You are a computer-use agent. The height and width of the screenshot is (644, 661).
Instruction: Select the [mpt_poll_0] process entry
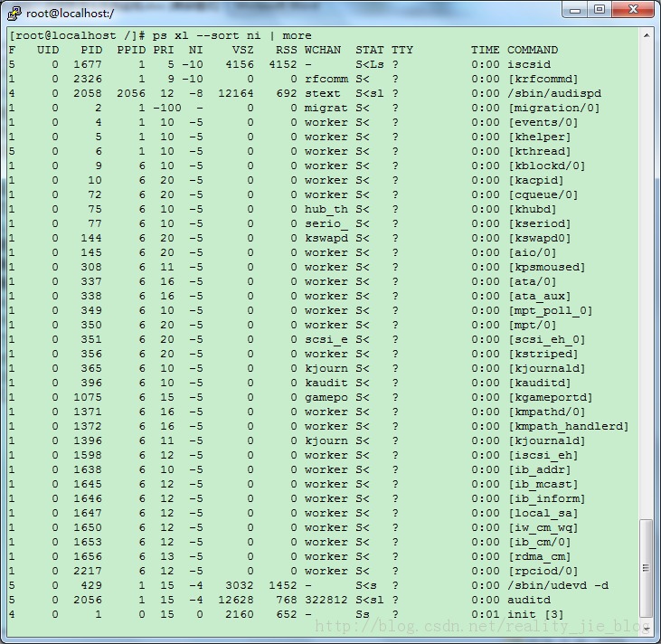[x=551, y=310]
